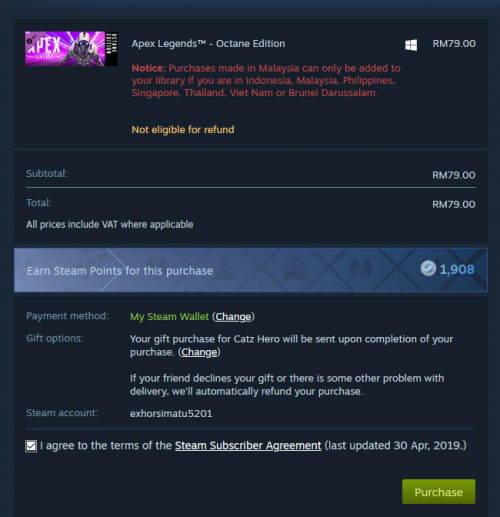500x517 pixels.
Task: Click the My Steam Wallet text
Action: tap(169, 317)
